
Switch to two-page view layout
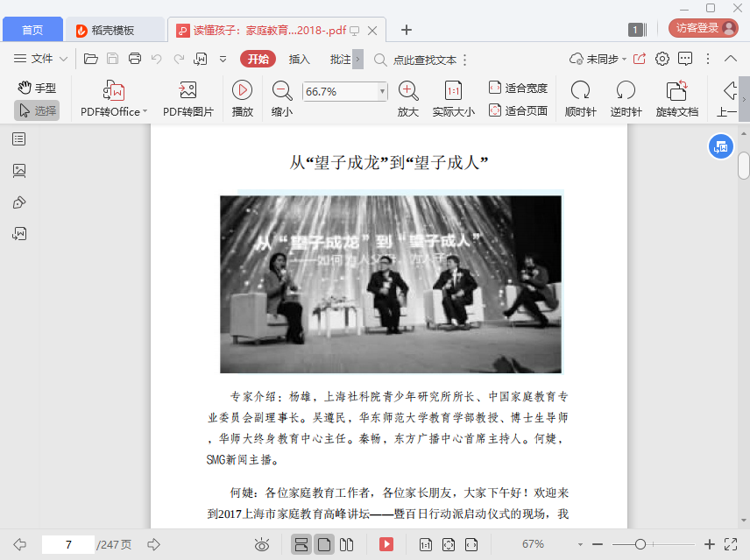tap(346, 544)
